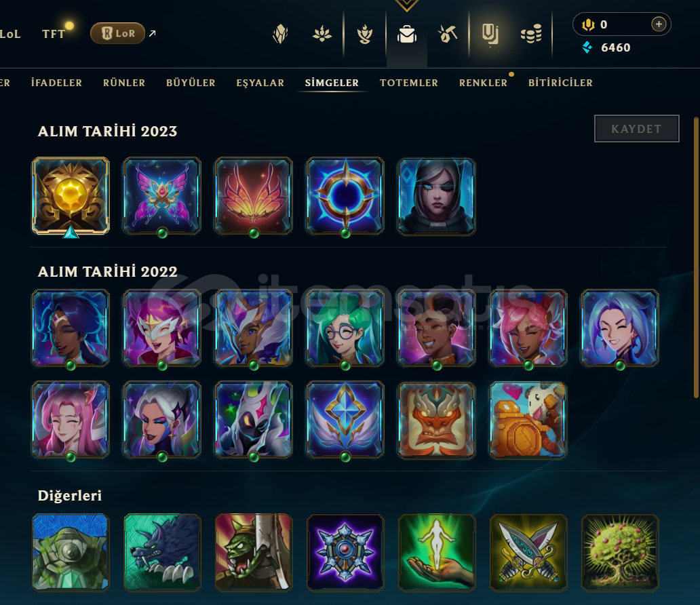
Task: Switch to the TFT game tab
Action: click(x=54, y=34)
